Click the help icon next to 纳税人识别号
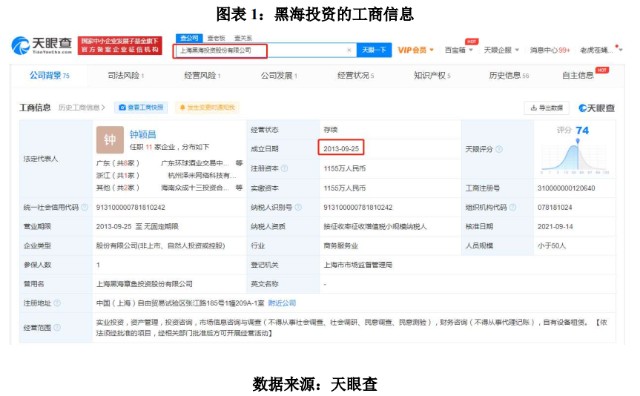The width and height of the screenshot is (640, 396). coord(298,207)
